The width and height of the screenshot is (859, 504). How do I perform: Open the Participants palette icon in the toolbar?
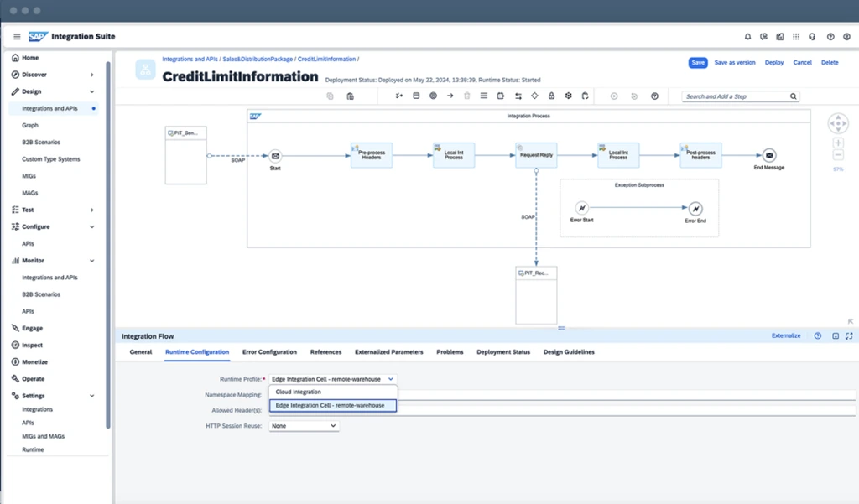coord(399,96)
